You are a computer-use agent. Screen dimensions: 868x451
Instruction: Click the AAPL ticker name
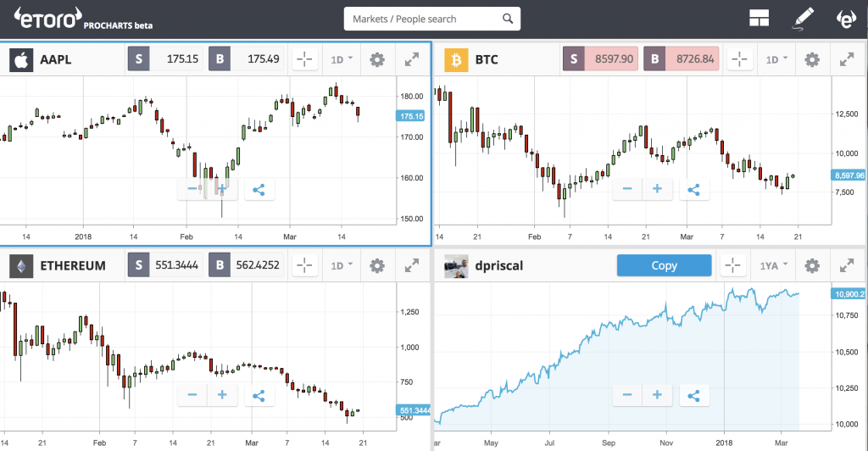point(55,59)
